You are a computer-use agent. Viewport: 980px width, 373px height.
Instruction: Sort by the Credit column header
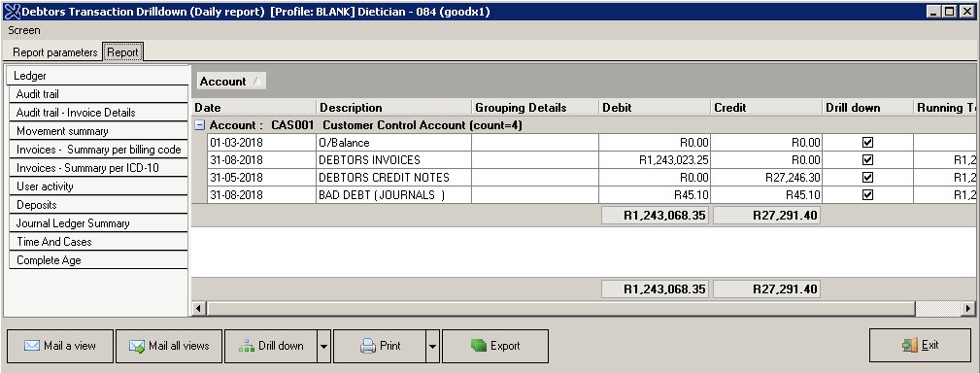766,108
